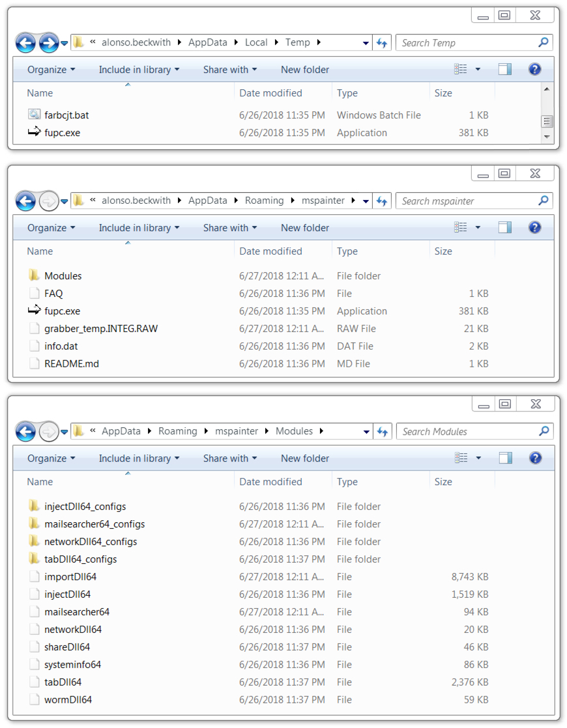
Task: Refresh the mspainter folder view
Action: (382, 201)
